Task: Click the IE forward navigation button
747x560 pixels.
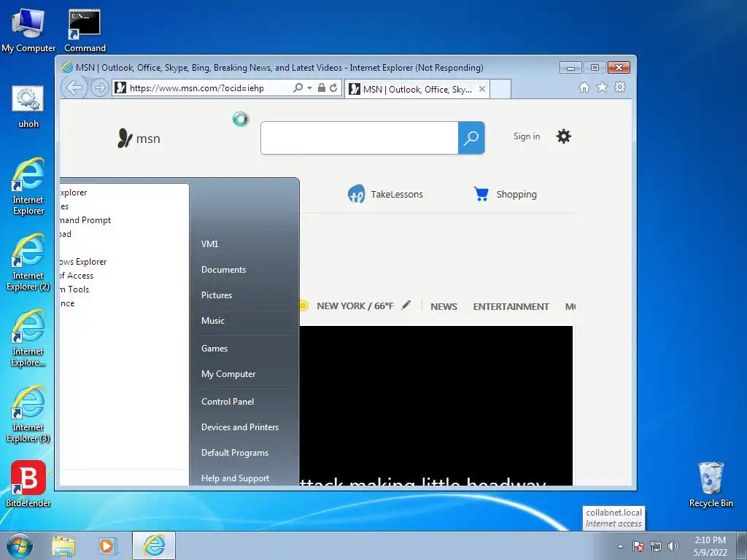Action: [99, 87]
